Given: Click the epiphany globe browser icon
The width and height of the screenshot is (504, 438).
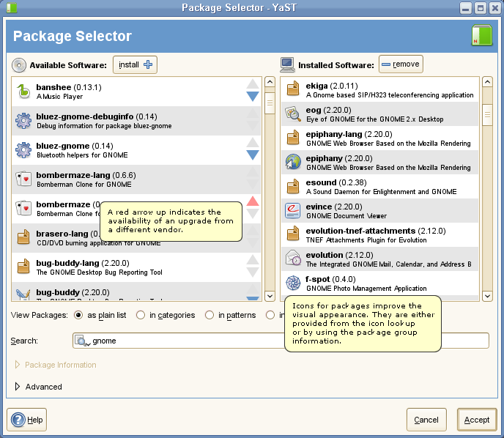Looking at the screenshot, I should [293, 162].
